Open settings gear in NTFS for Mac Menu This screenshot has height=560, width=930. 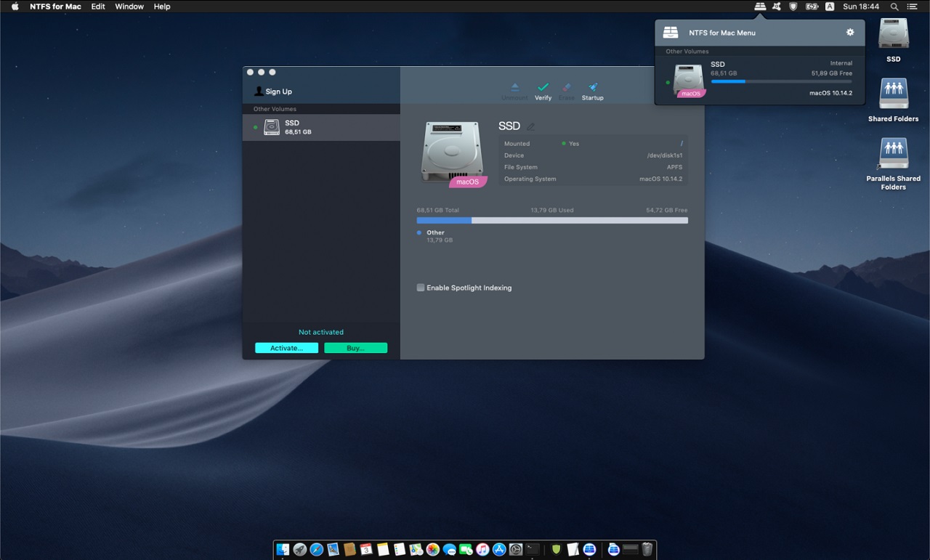(850, 33)
